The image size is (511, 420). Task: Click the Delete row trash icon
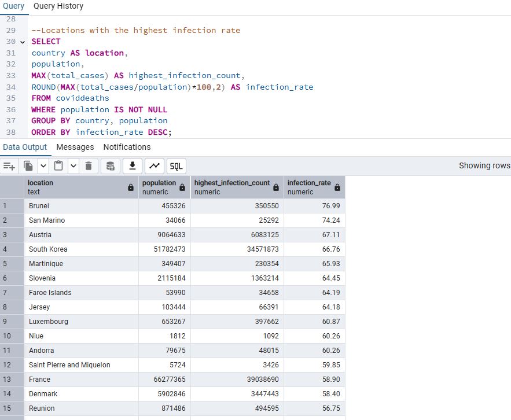[x=88, y=166]
